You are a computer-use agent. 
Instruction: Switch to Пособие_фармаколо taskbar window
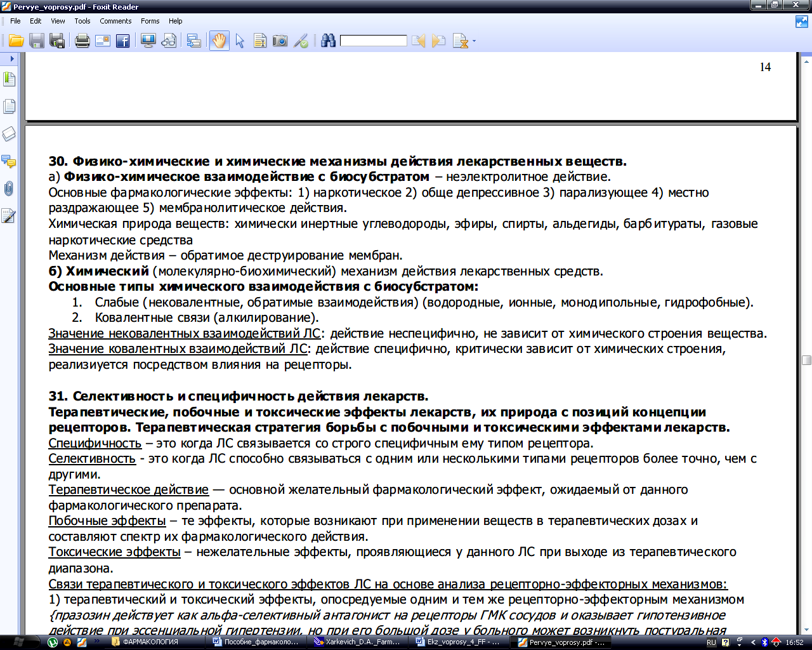point(256,642)
